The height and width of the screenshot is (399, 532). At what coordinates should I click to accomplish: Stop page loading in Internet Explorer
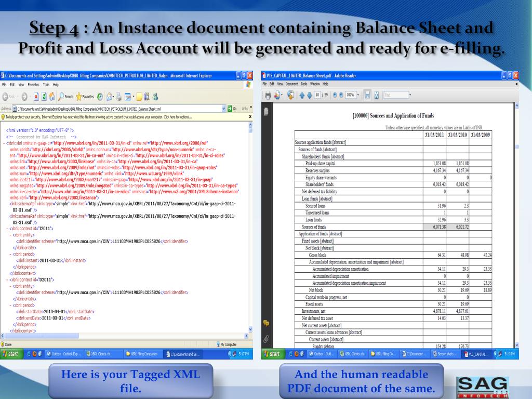coord(36,97)
